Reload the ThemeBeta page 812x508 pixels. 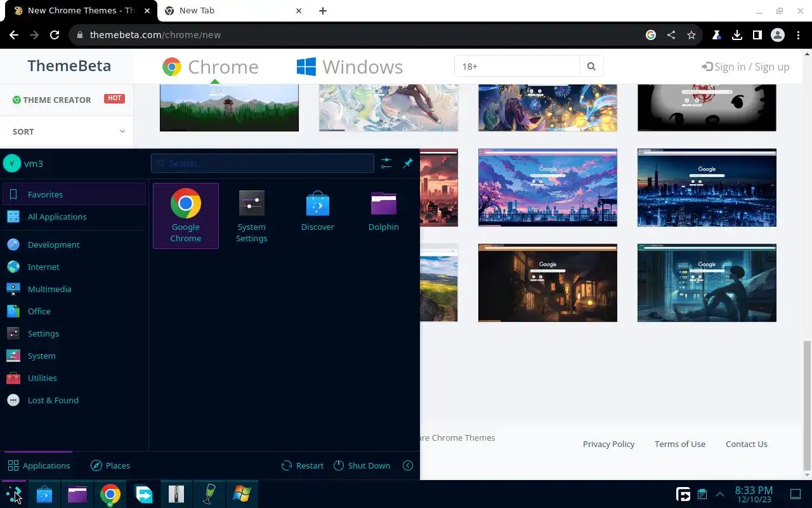click(x=55, y=35)
